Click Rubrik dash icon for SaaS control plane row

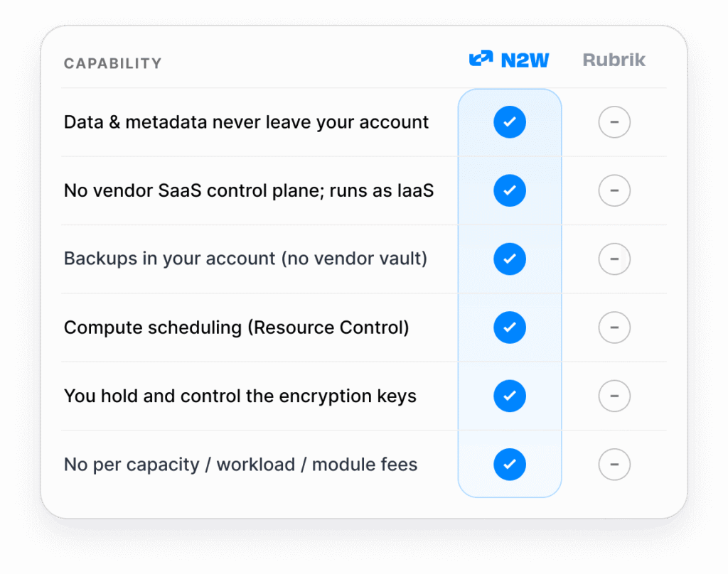pyautogui.click(x=614, y=190)
